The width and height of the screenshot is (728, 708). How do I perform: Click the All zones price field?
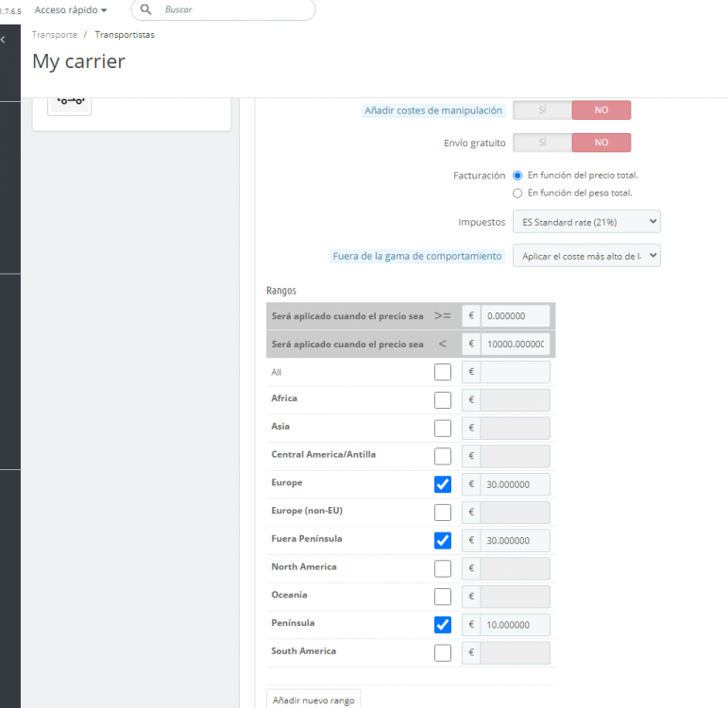(516, 372)
